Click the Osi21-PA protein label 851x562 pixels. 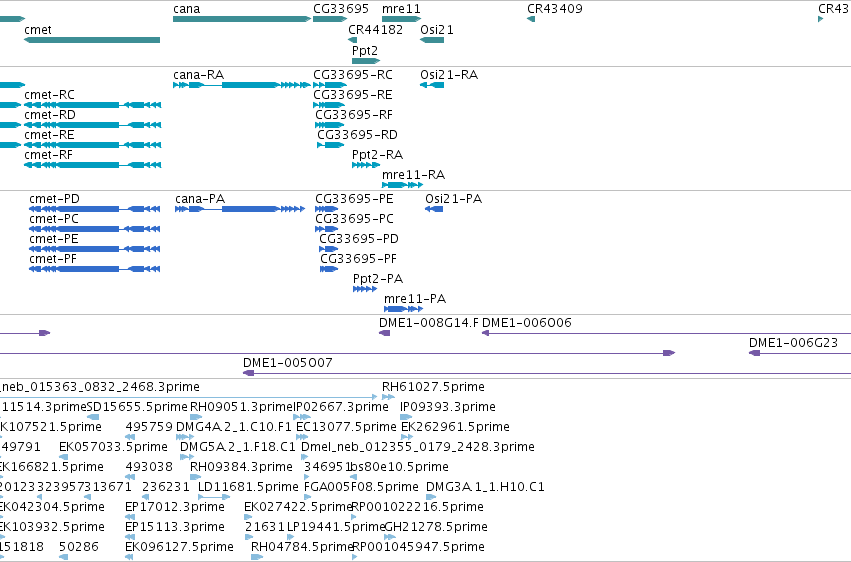[x=453, y=199]
